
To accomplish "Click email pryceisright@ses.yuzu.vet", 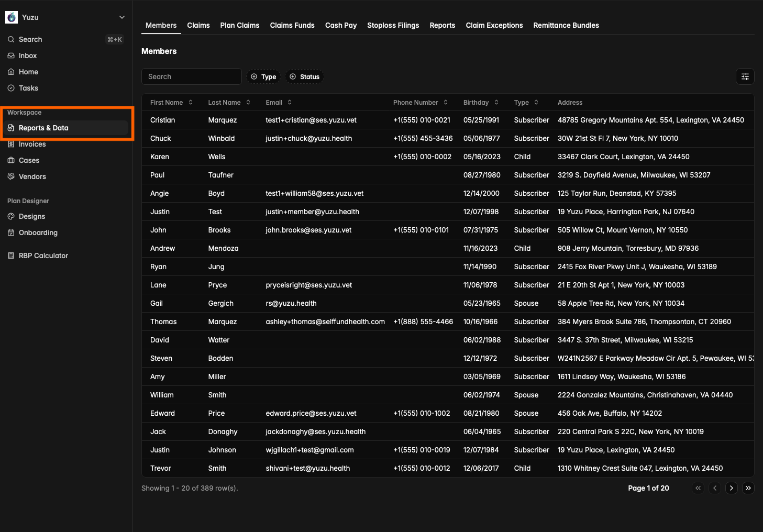I will pyautogui.click(x=309, y=285).
